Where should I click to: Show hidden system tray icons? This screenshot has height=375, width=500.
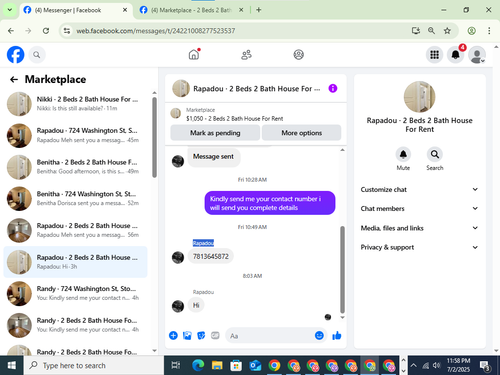413,365
